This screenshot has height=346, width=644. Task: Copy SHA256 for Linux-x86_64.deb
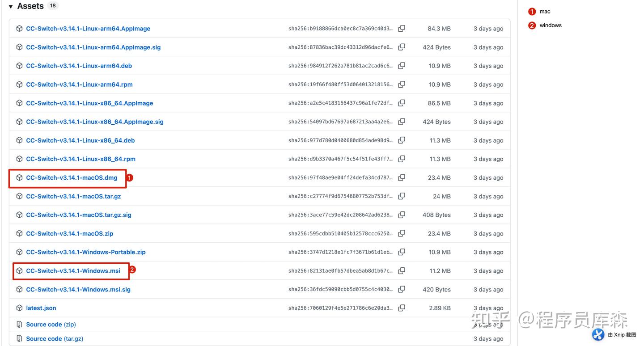point(402,140)
